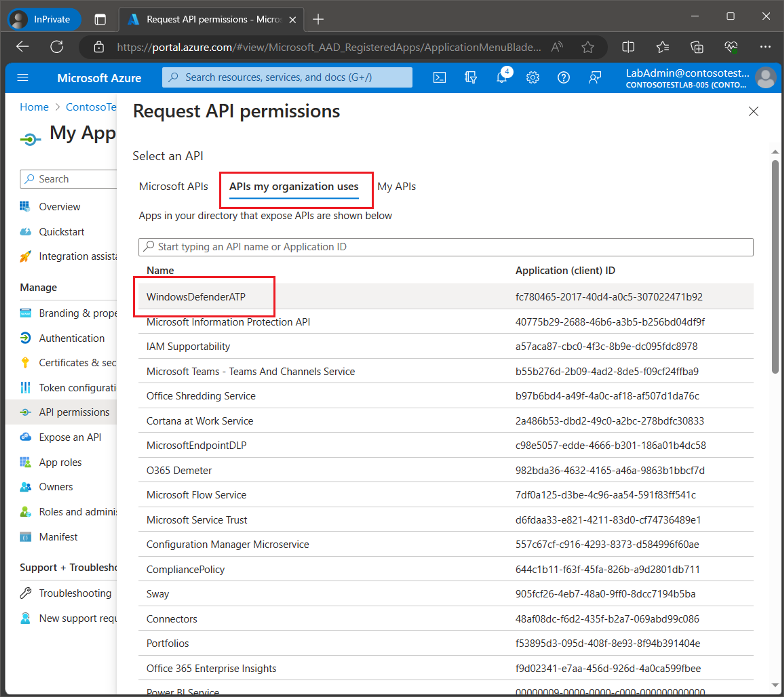
Task: Close the Request API permissions browser tab
Action: [292, 20]
